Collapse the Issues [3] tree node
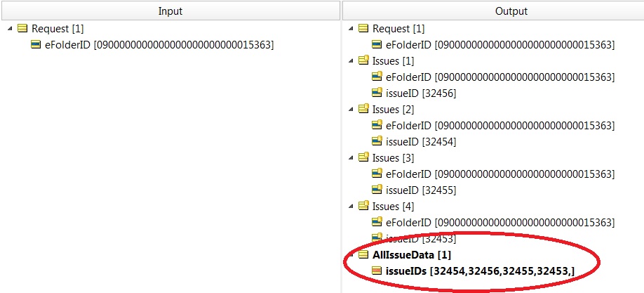The width and height of the screenshot is (644, 293). point(350,157)
